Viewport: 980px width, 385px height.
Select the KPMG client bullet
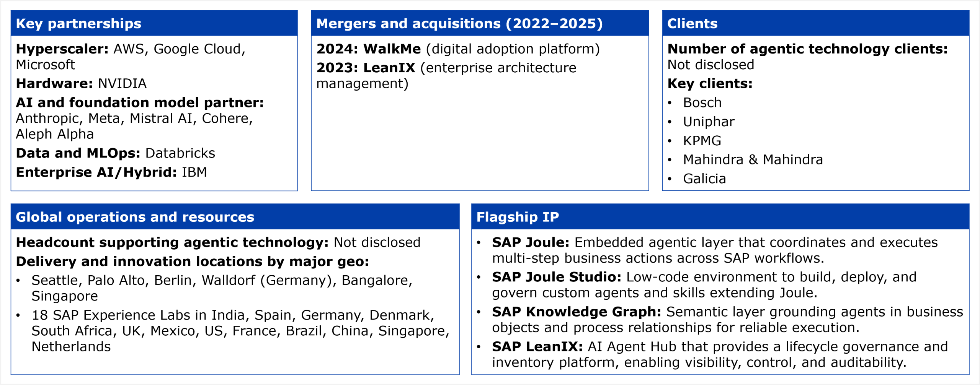pos(702,141)
